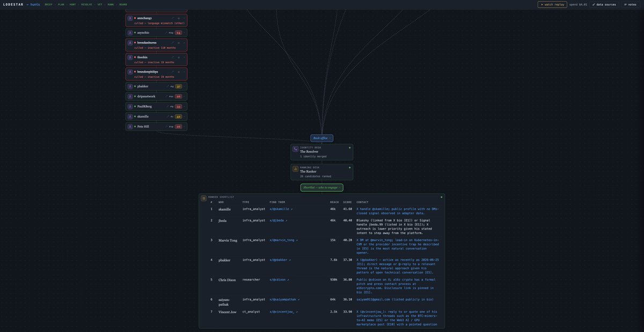Click the Resolver identity desk phone icon
644x332 pixels.
296,149
